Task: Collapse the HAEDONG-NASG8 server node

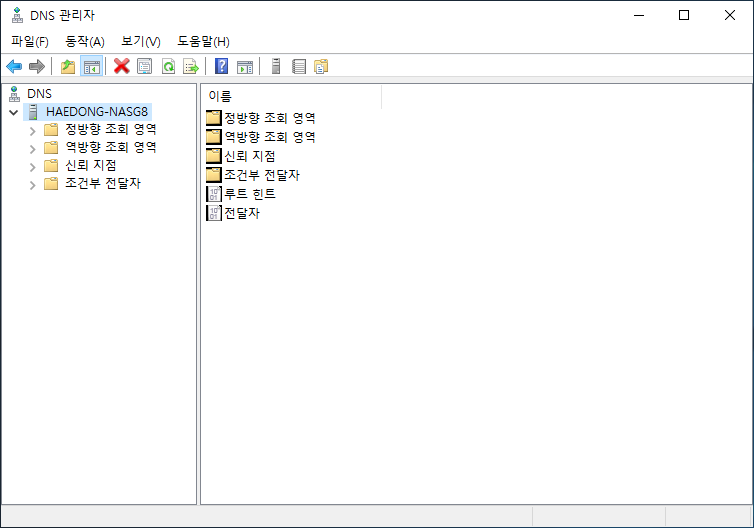Action: (x=13, y=113)
